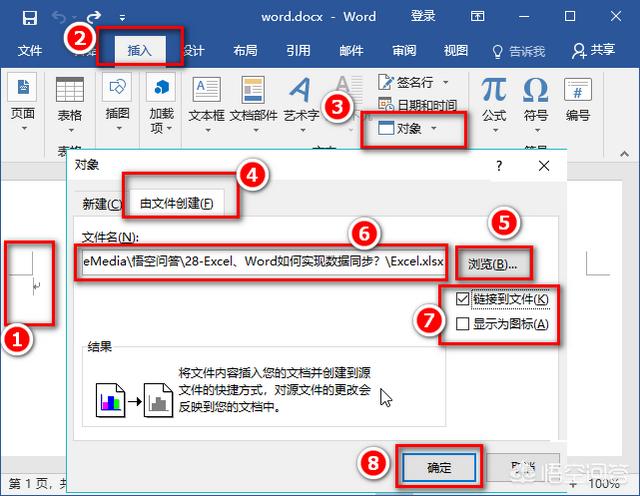Switch to the 视图 ribbon tab
640x496 pixels.
click(456, 51)
